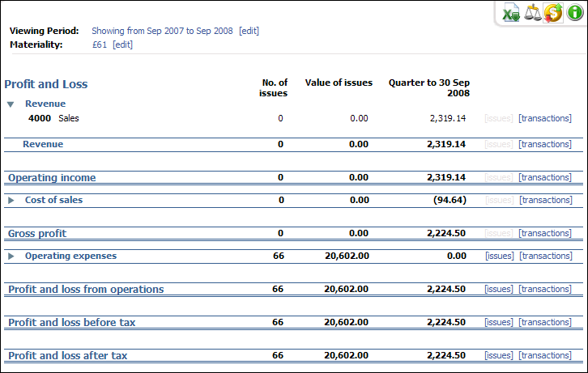Edit the materiality value
The height and width of the screenshot is (373, 588).
122,45
